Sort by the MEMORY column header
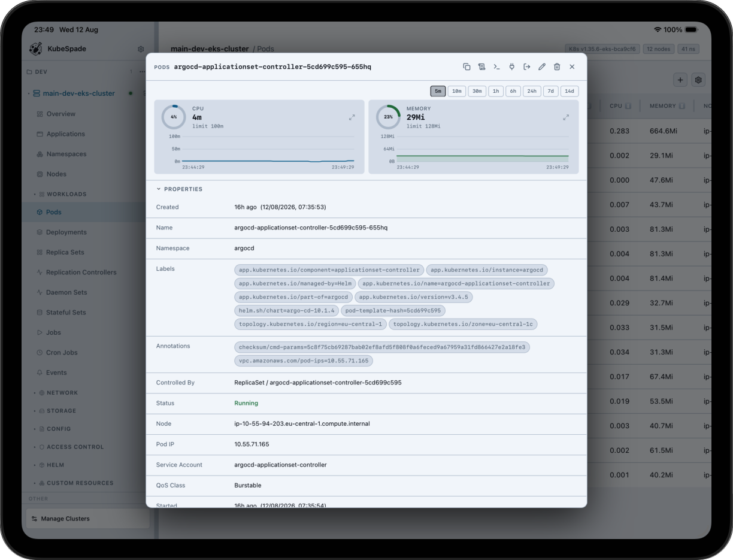The height and width of the screenshot is (560, 733). 667,106
